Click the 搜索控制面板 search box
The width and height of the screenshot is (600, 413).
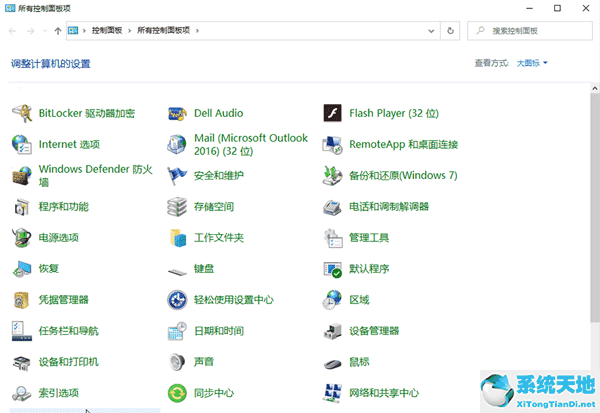tap(530, 31)
